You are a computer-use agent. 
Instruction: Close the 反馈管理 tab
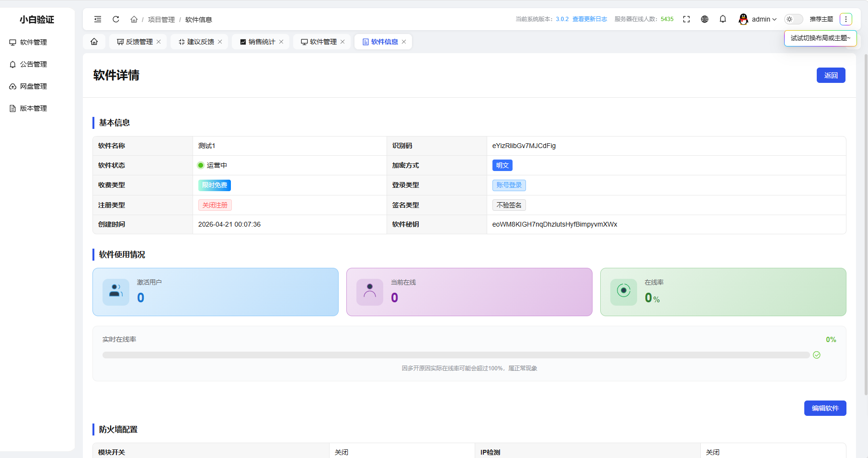[x=159, y=42]
